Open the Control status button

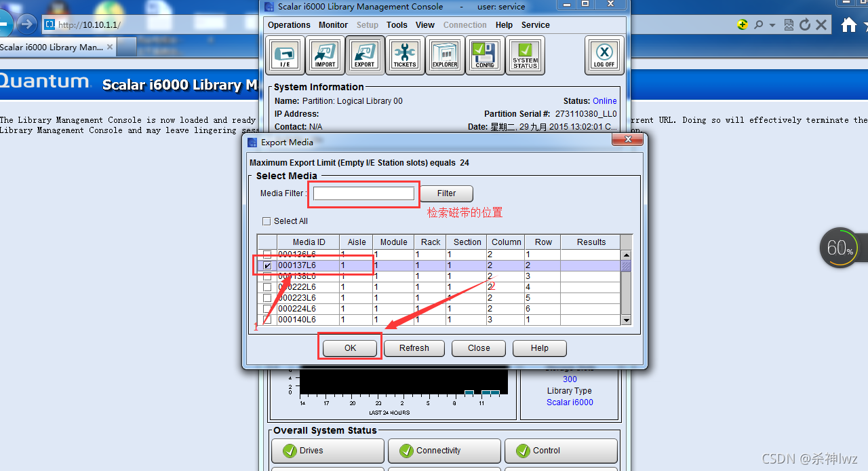tap(561, 451)
